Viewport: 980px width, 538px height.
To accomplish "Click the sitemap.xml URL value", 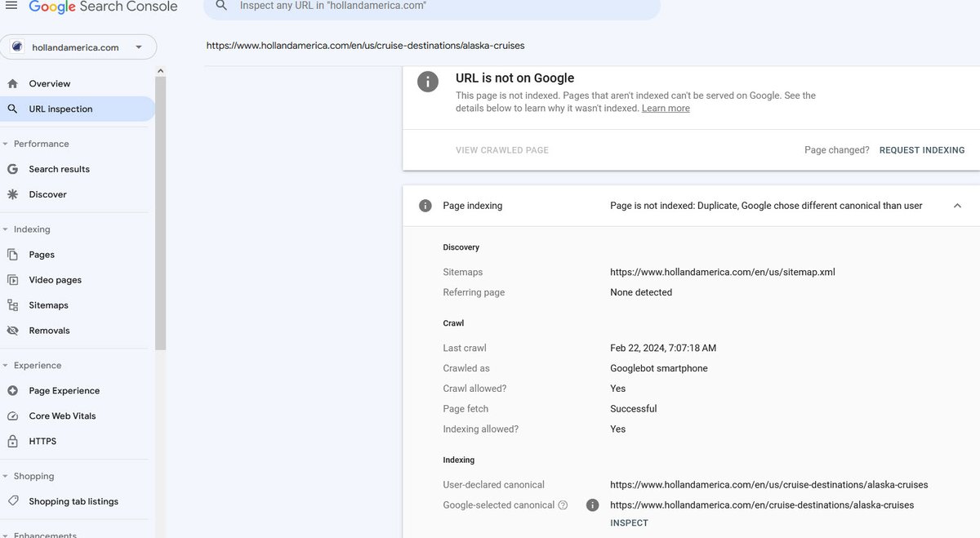I will pos(723,272).
